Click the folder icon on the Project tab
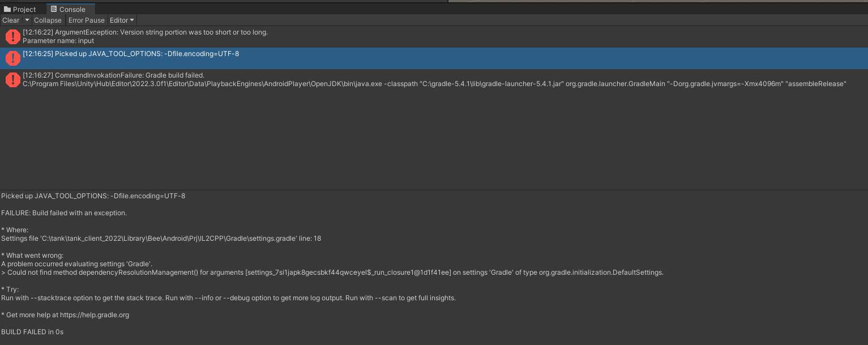 pyautogui.click(x=7, y=9)
